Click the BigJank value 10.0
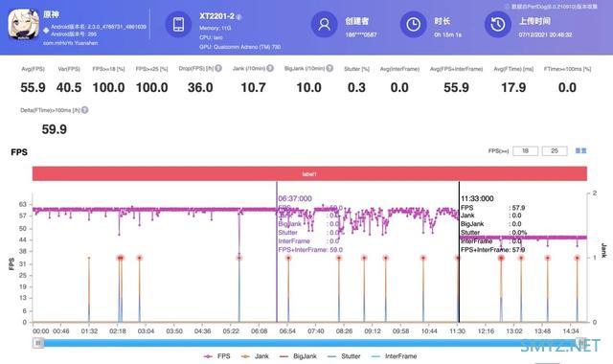Screen dimensions: 613x364 (308, 87)
